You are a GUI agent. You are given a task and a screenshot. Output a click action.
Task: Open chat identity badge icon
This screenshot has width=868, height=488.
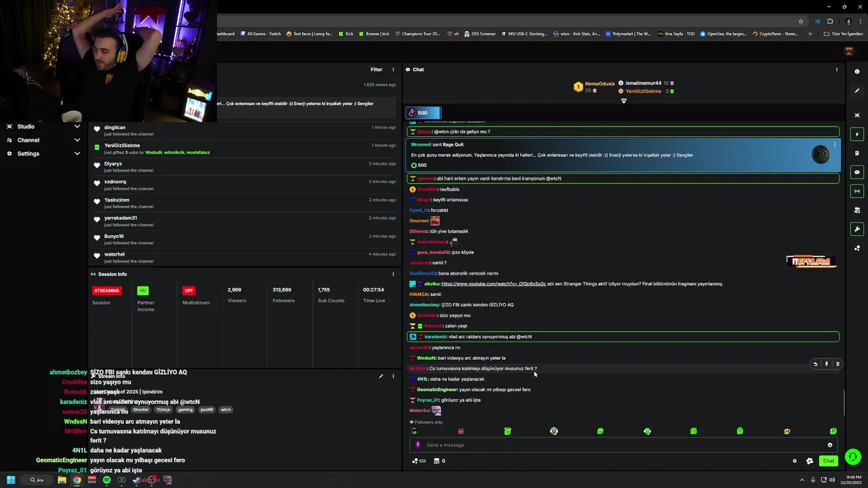(x=809, y=461)
